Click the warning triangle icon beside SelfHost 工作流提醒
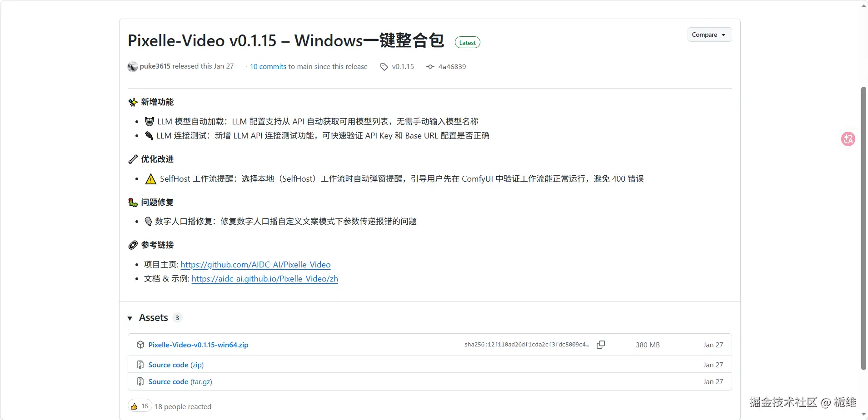This screenshot has width=868, height=420. [150, 179]
